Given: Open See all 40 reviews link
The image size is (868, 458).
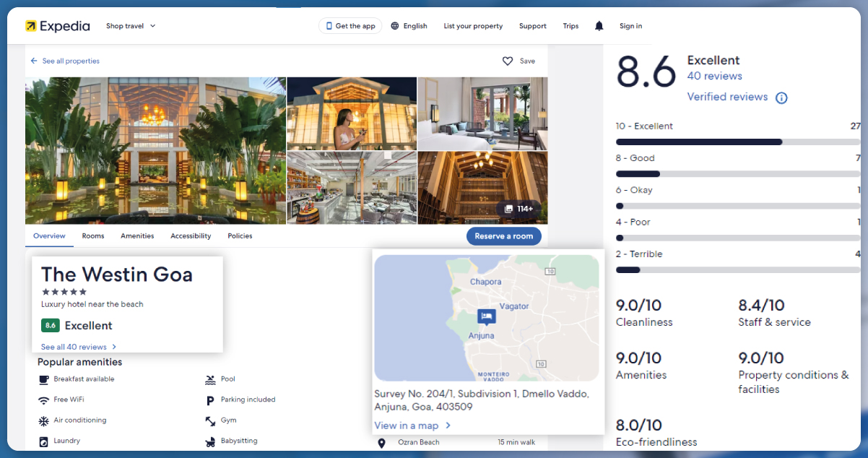Looking at the screenshot, I should tap(74, 347).
